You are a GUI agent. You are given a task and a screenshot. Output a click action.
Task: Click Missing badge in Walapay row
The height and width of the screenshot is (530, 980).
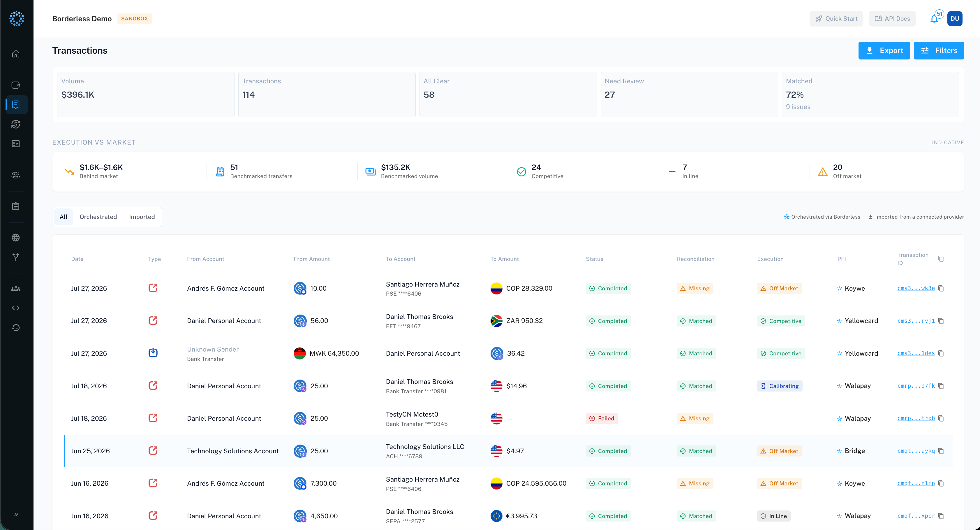(695, 418)
